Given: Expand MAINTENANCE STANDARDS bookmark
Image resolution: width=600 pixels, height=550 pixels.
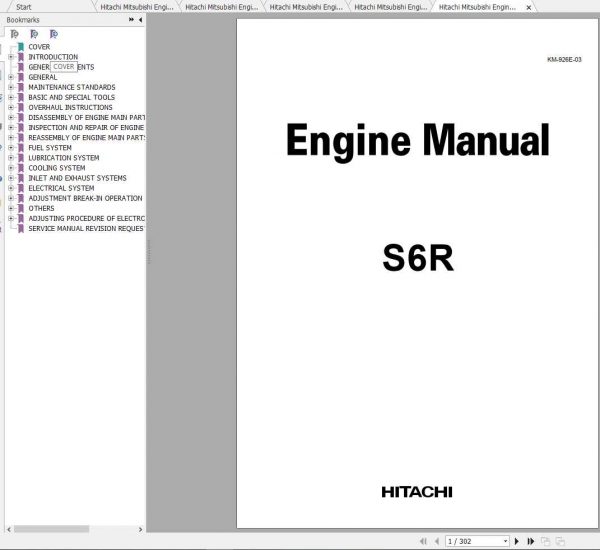Looking at the screenshot, I should tap(11, 87).
